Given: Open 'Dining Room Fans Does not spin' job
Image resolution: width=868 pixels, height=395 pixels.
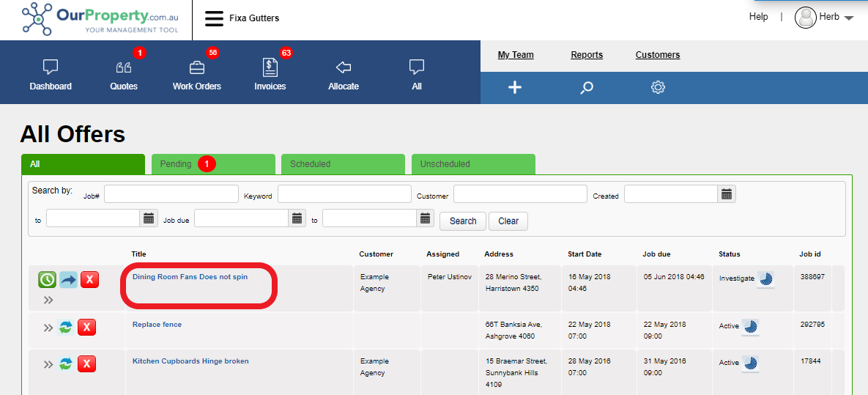Looking at the screenshot, I should click(x=190, y=277).
